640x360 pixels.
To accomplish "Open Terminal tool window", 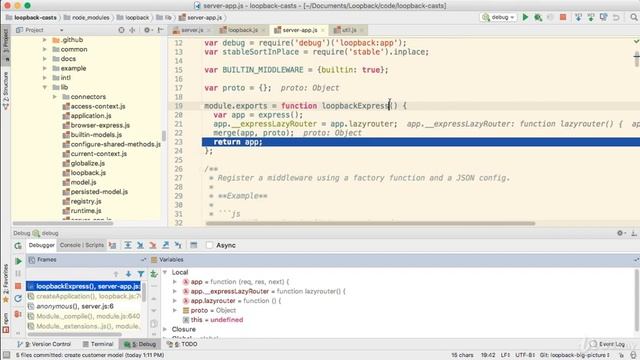I will pyautogui.click(x=98, y=344).
